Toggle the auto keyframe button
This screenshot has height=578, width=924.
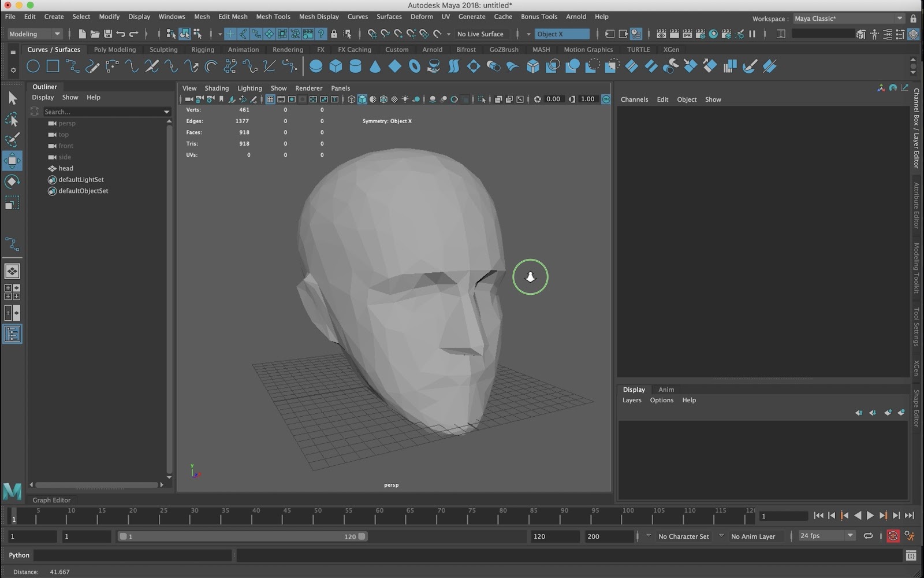tap(893, 536)
